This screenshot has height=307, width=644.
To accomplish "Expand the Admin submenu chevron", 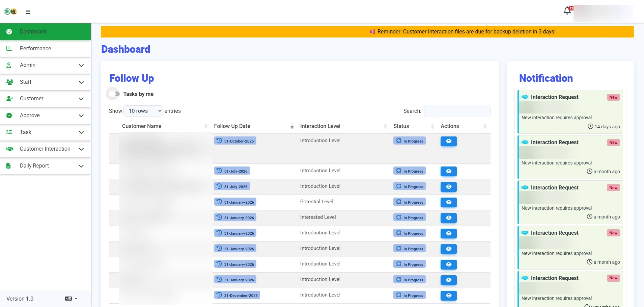I will tap(81, 66).
